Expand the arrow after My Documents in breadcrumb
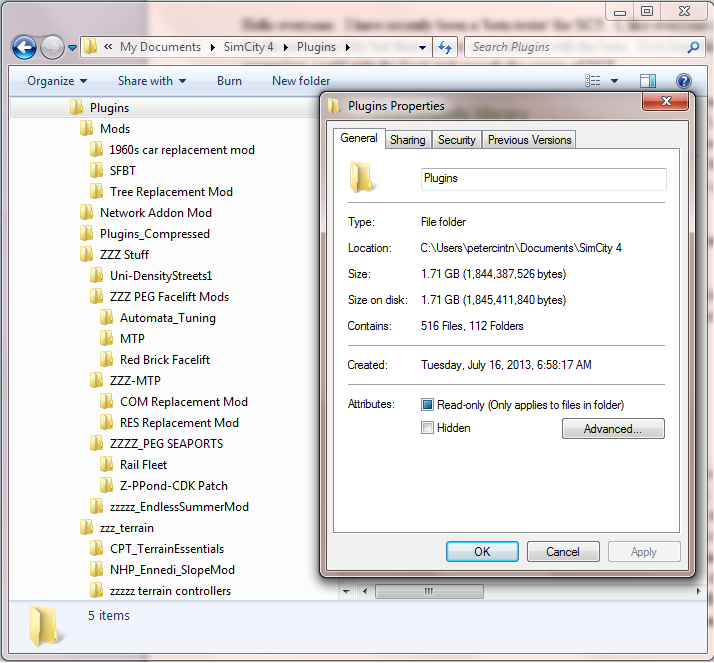 point(213,47)
